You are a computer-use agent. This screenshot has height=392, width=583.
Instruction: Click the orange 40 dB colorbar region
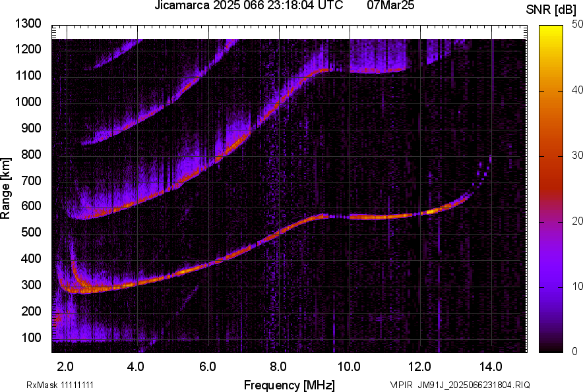[551, 91]
